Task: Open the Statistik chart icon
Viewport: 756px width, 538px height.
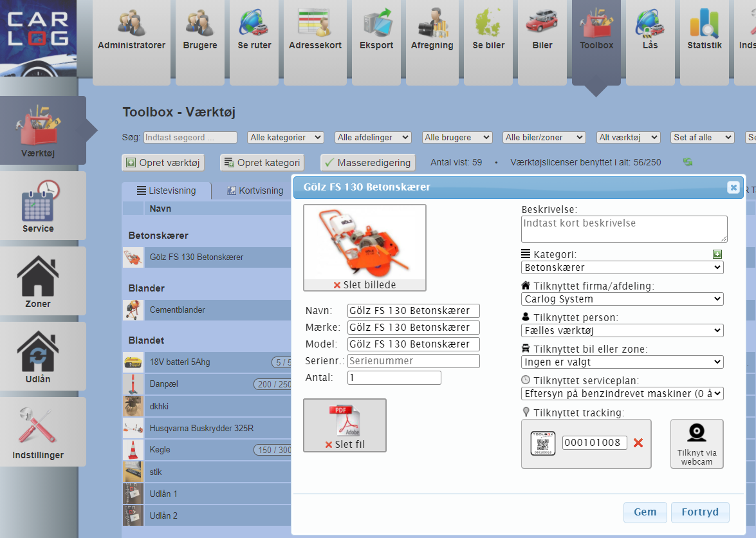Action: coord(705,23)
